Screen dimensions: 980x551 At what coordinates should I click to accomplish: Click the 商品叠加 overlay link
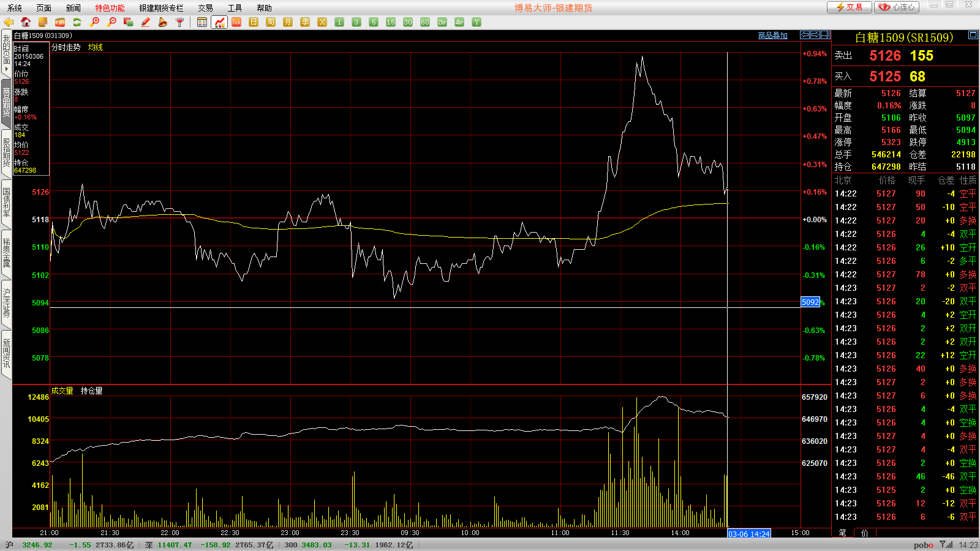(772, 36)
